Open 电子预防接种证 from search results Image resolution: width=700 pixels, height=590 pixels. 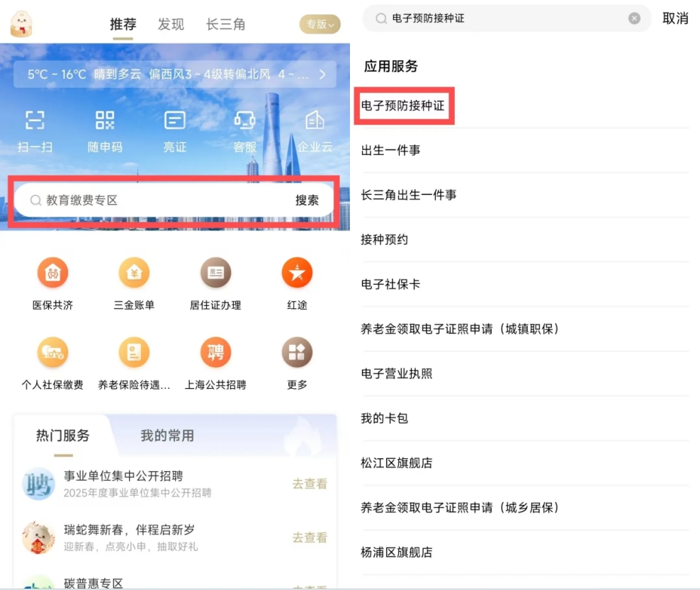[404, 106]
